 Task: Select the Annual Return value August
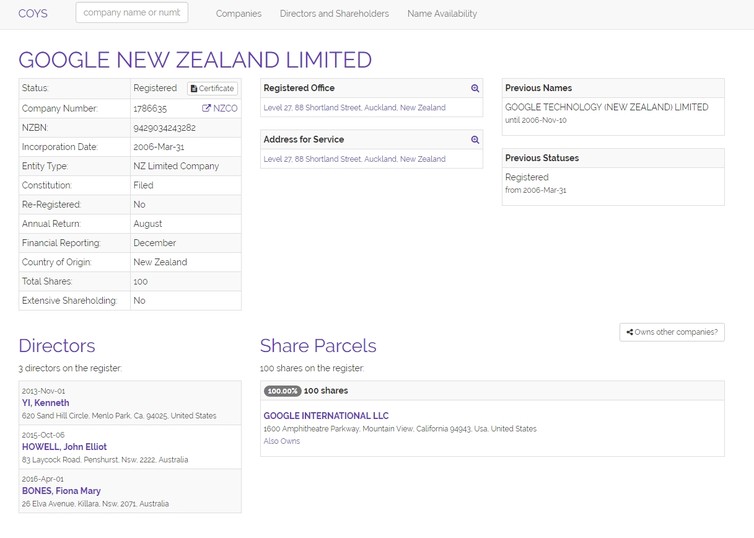pyautogui.click(x=148, y=224)
